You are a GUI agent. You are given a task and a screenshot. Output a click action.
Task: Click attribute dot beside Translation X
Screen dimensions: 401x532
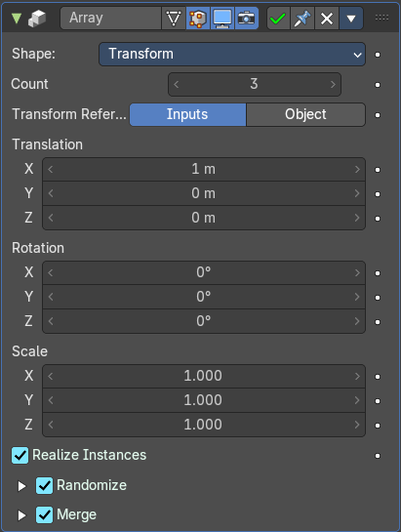[x=378, y=170]
